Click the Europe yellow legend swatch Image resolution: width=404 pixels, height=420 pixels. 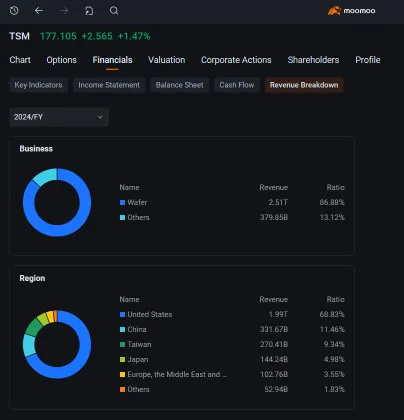[x=122, y=374]
